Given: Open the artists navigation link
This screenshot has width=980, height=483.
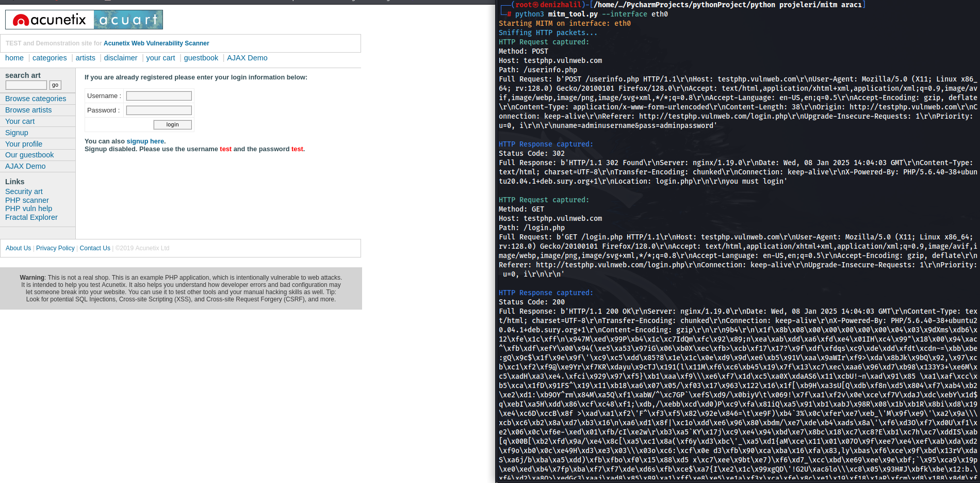Looking at the screenshot, I should (85, 58).
